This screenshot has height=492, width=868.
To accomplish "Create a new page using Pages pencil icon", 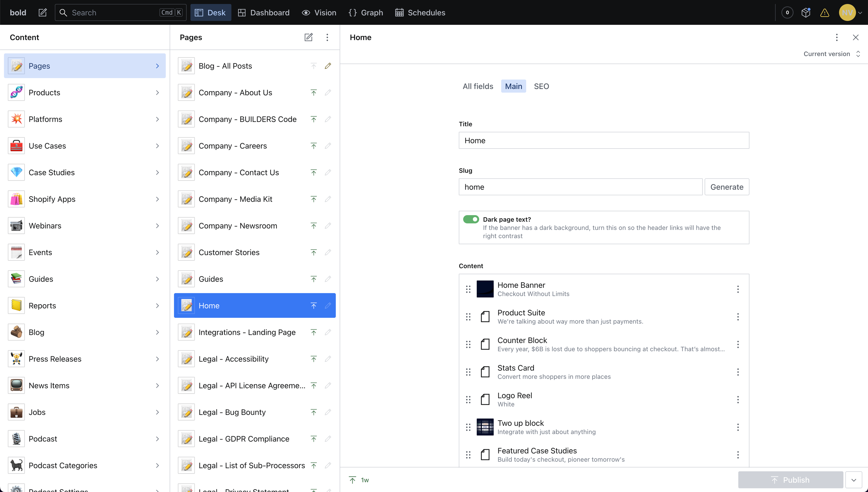I will (308, 37).
